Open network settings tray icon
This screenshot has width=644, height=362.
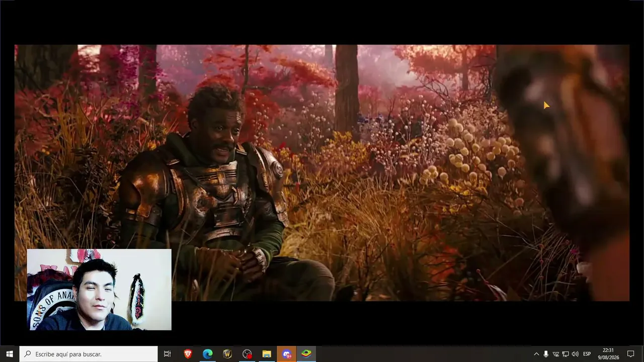click(566, 354)
